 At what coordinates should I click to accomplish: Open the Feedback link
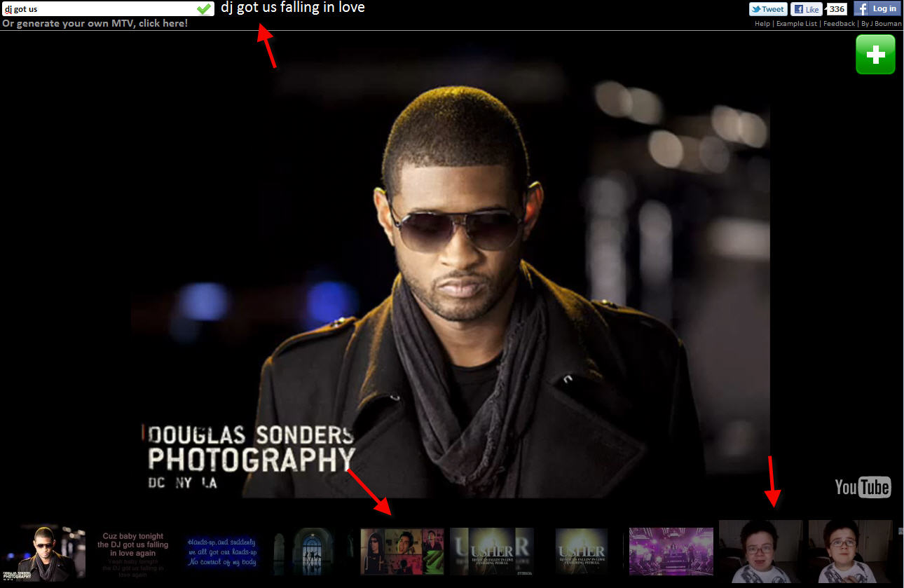(839, 24)
